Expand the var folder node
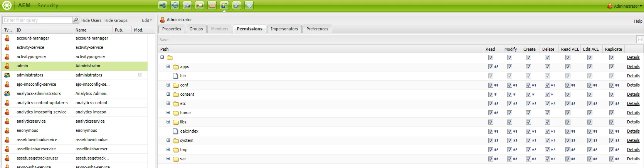 coord(168,159)
